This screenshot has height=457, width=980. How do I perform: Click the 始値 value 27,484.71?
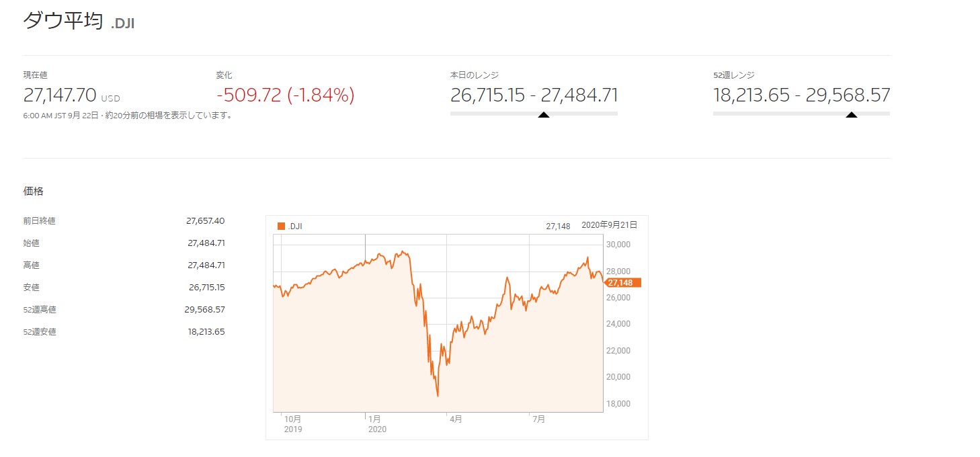click(x=206, y=243)
